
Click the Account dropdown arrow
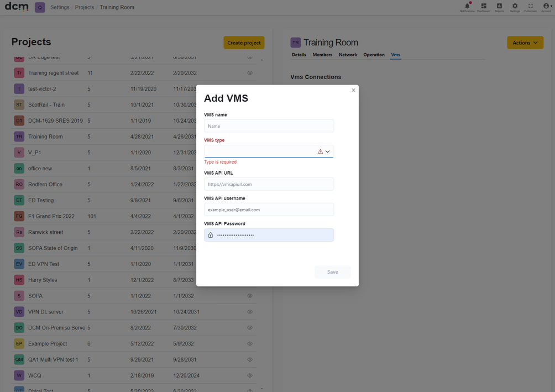point(552,6)
